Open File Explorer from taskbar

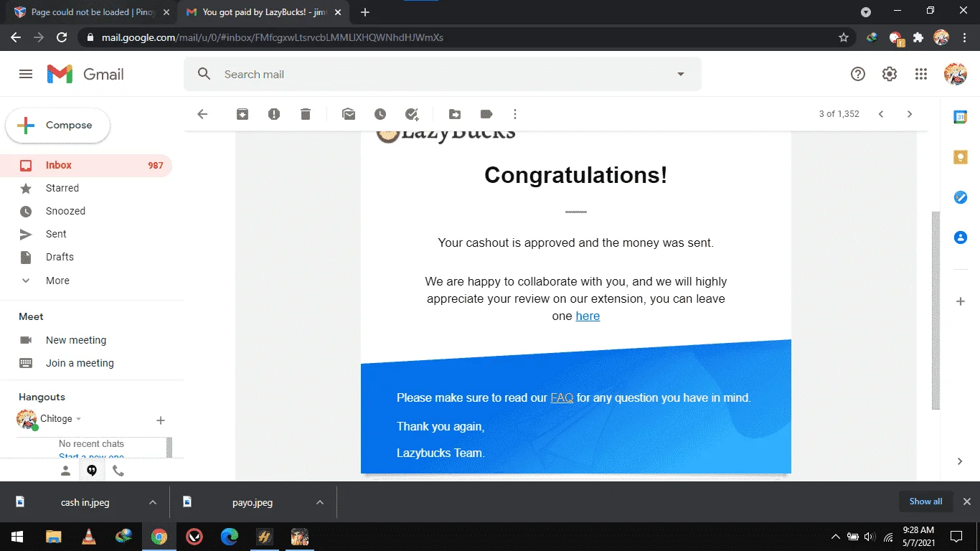pyautogui.click(x=54, y=537)
